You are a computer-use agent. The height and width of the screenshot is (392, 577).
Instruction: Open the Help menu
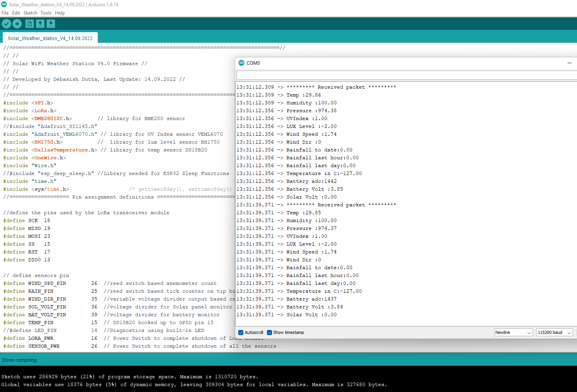click(60, 13)
